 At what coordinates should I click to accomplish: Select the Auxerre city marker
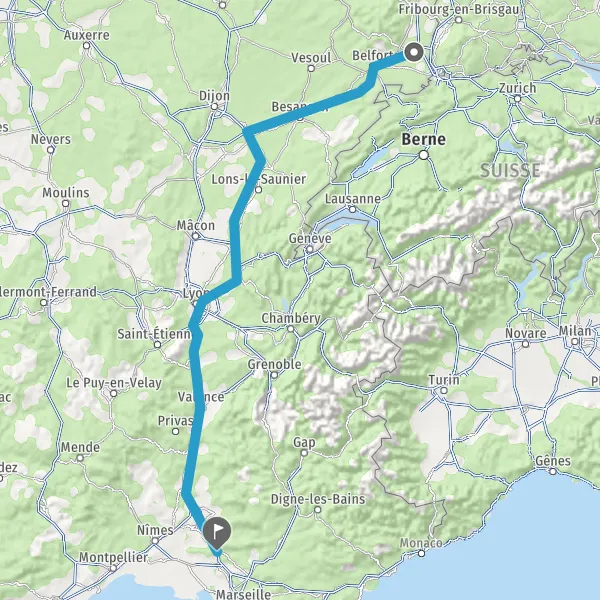point(87,46)
